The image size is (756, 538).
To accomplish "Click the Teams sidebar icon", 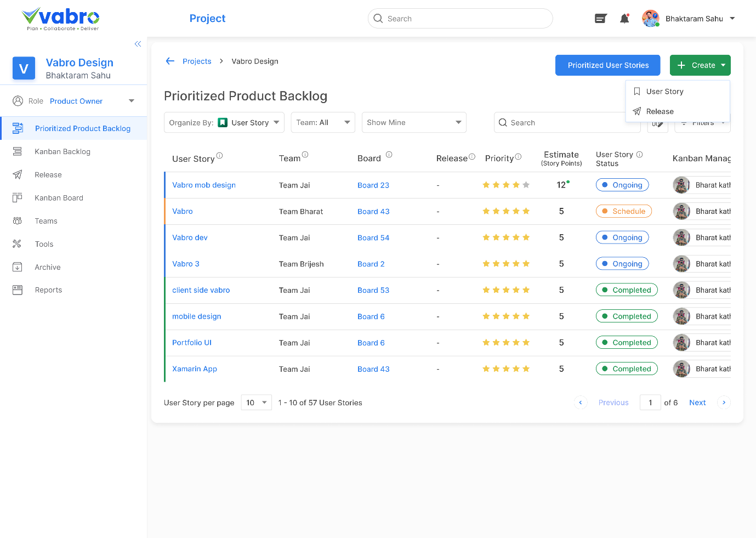I will coord(18,221).
